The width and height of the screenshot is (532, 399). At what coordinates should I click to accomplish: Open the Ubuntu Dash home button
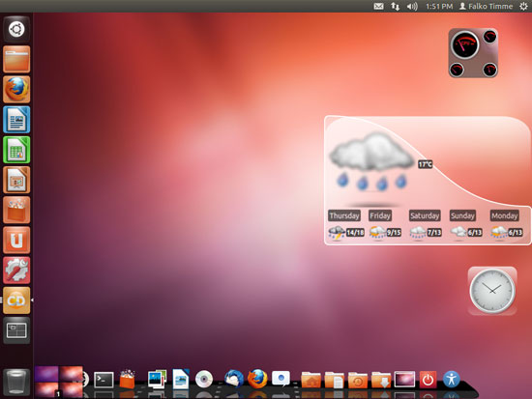(x=16, y=29)
